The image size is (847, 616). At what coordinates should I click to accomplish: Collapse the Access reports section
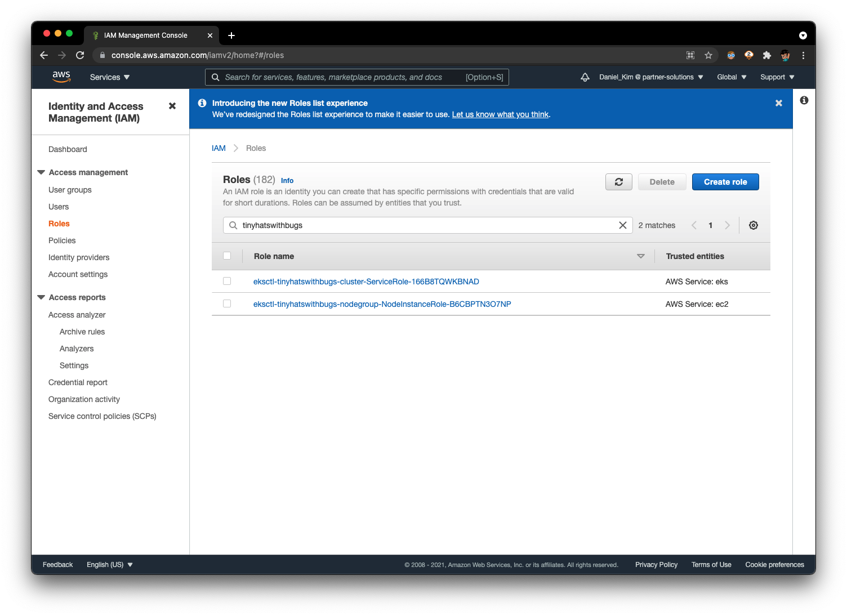pos(41,297)
